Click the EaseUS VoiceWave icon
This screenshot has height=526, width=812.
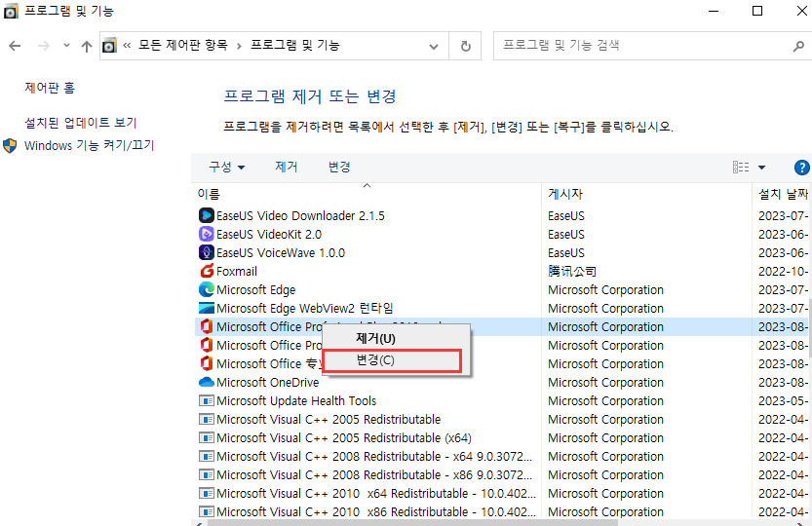tap(206, 252)
